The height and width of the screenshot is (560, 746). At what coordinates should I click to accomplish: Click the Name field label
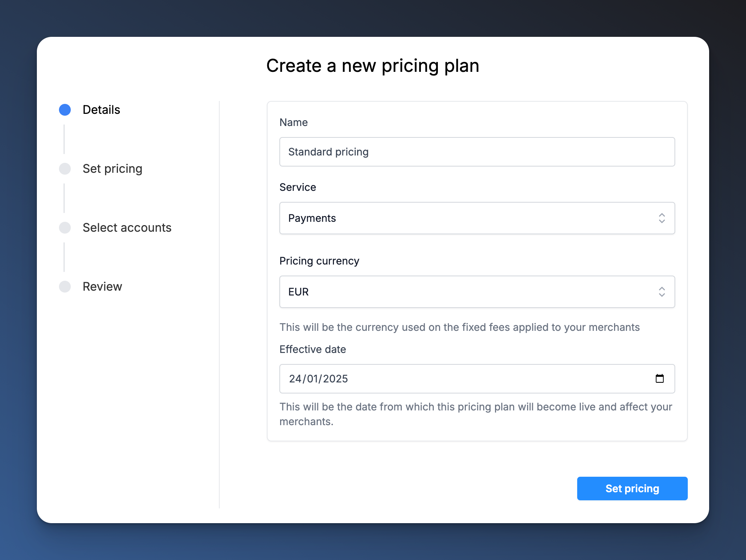pyautogui.click(x=294, y=122)
